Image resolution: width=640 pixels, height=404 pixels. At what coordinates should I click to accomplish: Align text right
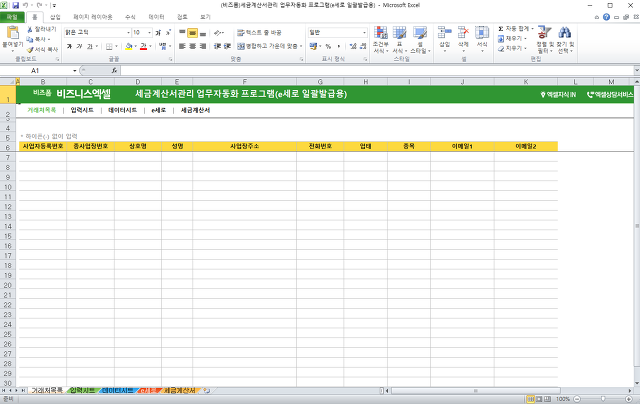203,47
